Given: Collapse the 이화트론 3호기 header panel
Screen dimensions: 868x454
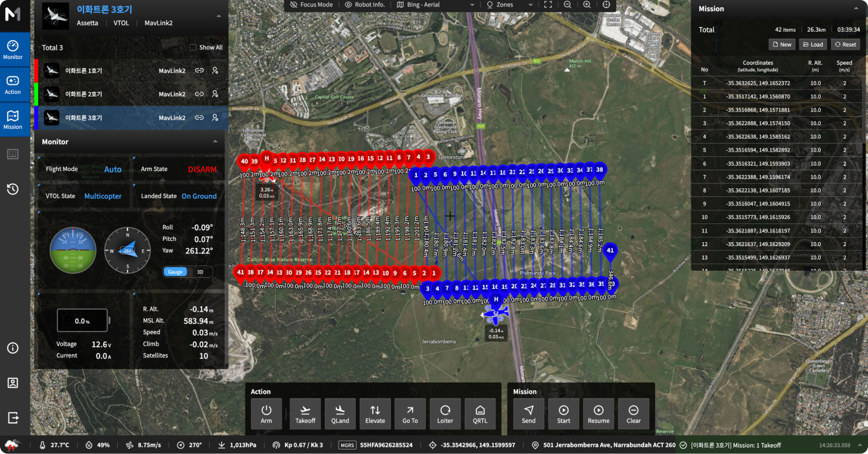Looking at the screenshot, I should click(218, 16).
